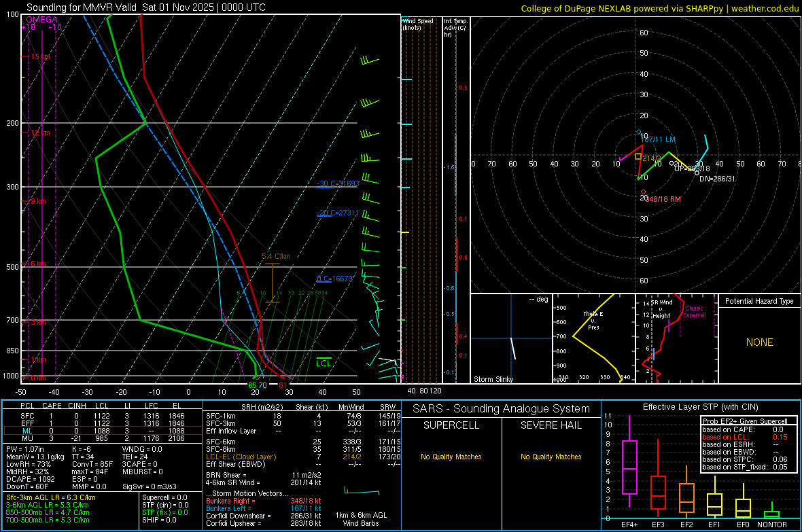This screenshot has height=532, width=802.
Task: Click the '0 C=16679' freezing level label
Action: point(335,279)
